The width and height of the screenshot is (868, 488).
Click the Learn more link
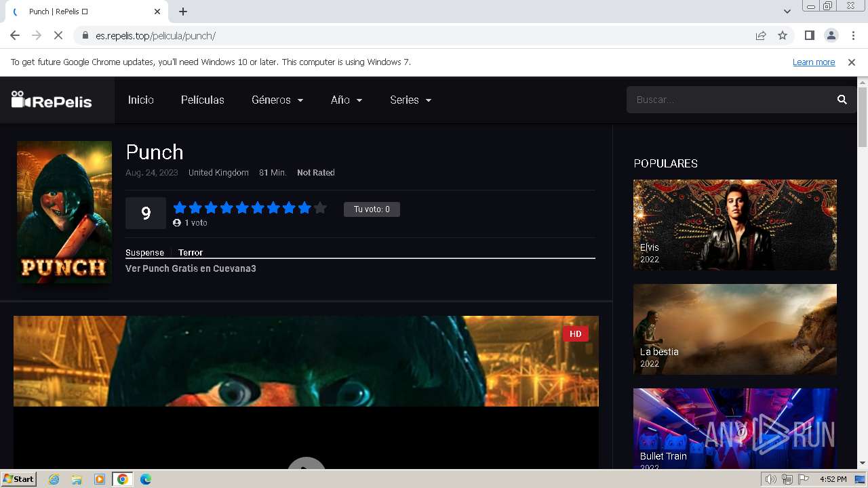814,62
